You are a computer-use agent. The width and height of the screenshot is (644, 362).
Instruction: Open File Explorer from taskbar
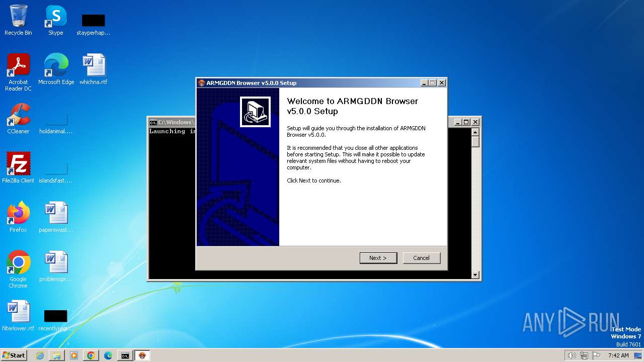click(x=57, y=355)
